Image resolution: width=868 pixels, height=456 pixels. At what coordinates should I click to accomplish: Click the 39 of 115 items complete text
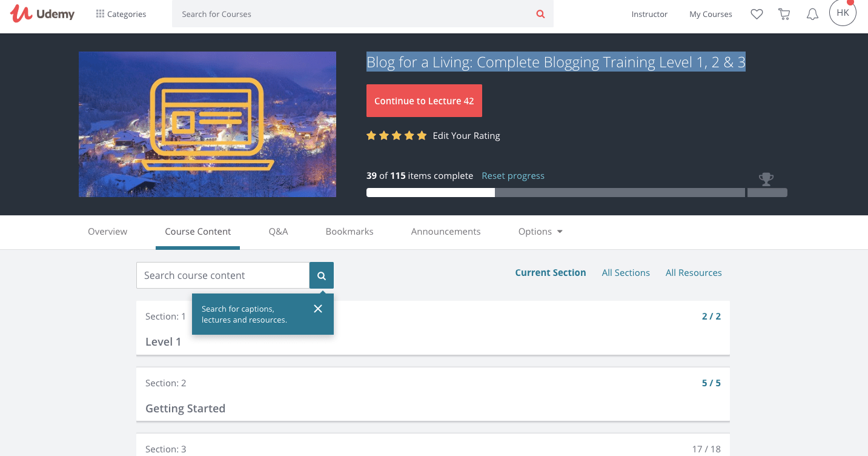[x=420, y=176]
